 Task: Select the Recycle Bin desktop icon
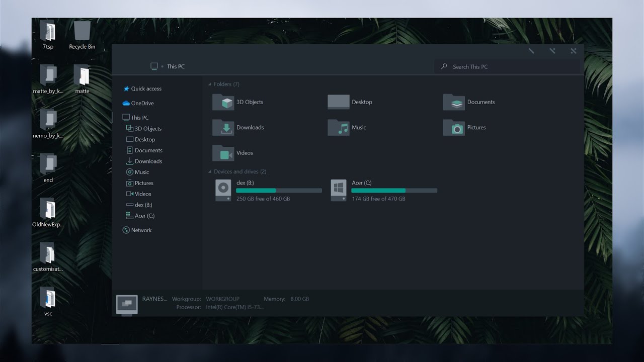[82, 31]
